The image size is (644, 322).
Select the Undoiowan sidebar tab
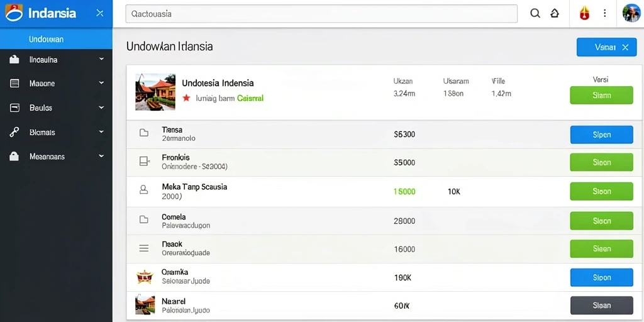pyautogui.click(x=56, y=40)
